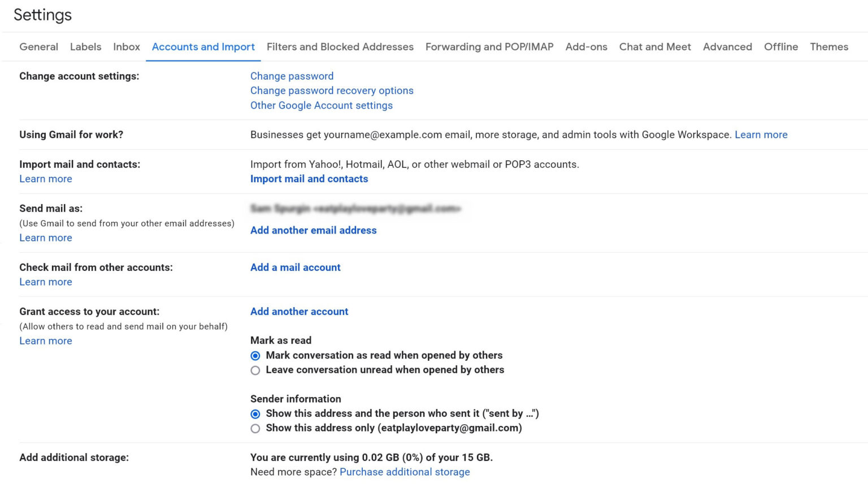Select Show this address only option
The height and width of the screenshot is (496, 868).
(x=255, y=429)
